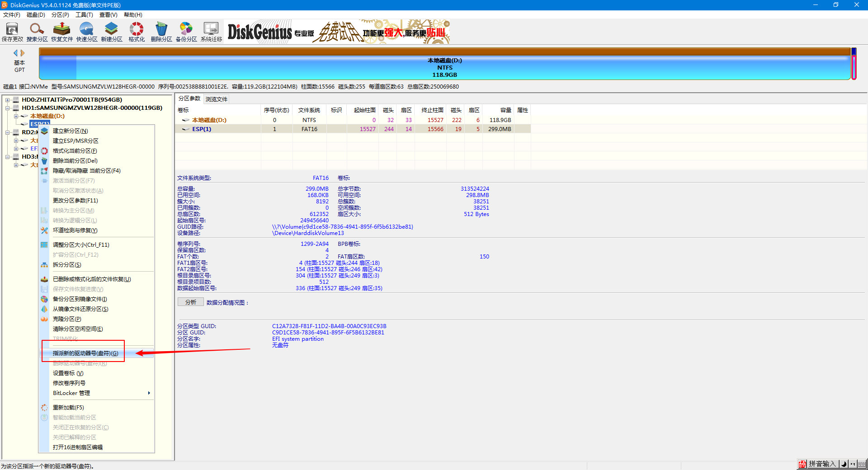Screen dimensions: 868x470
Task: Click the 容量 column header
Action: [x=498, y=110]
